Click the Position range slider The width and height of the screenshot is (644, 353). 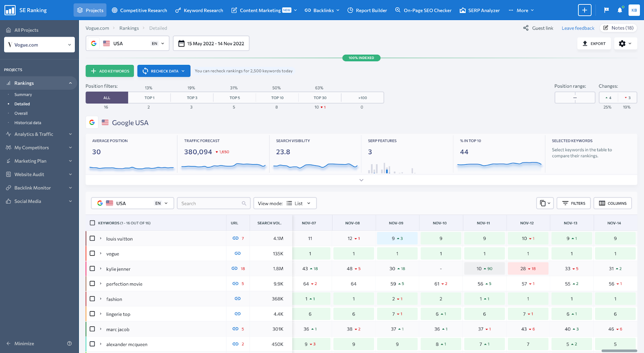tap(574, 98)
